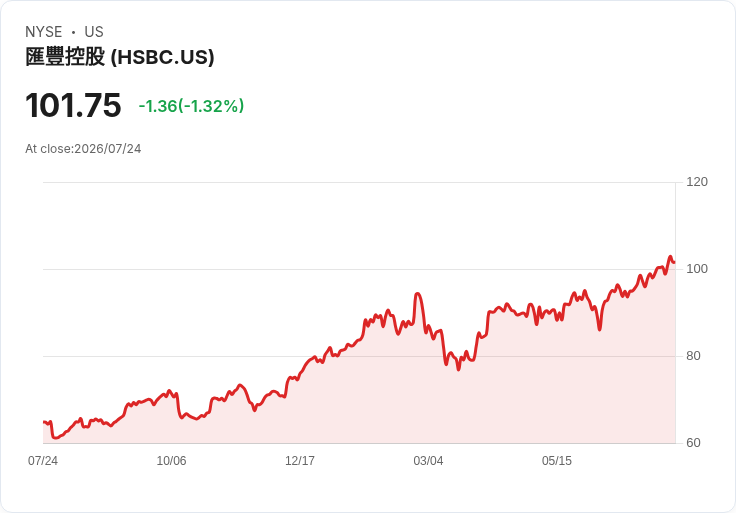This screenshot has height=513, width=736.
Task: Click the At close:2026/07/24 date text
Action: [x=83, y=149]
